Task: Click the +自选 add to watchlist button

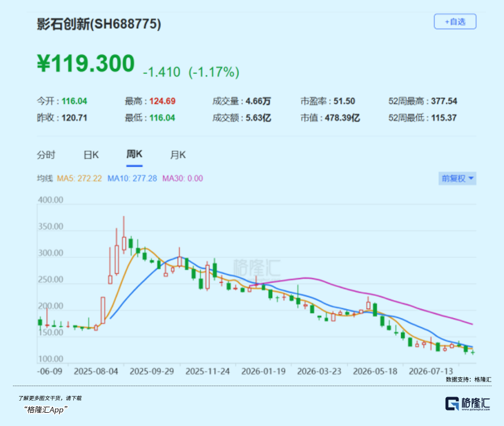Action: point(455,21)
